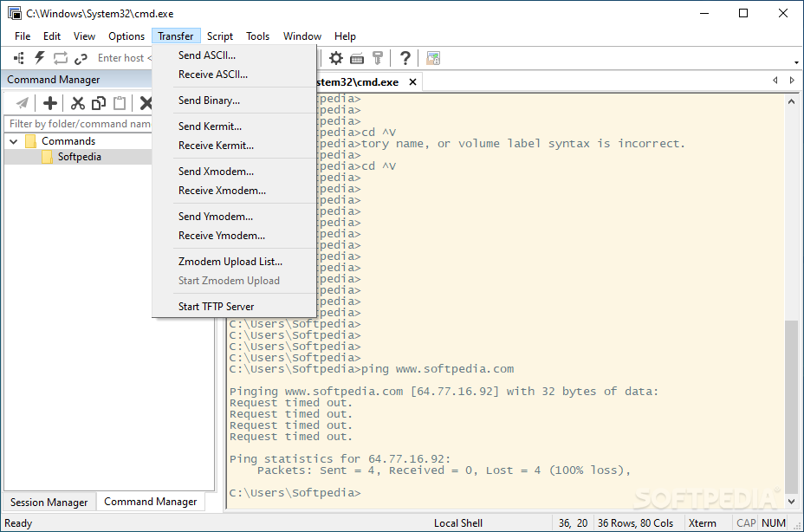
Task: Click the Delete X icon in Command Manager
Action: pos(146,103)
